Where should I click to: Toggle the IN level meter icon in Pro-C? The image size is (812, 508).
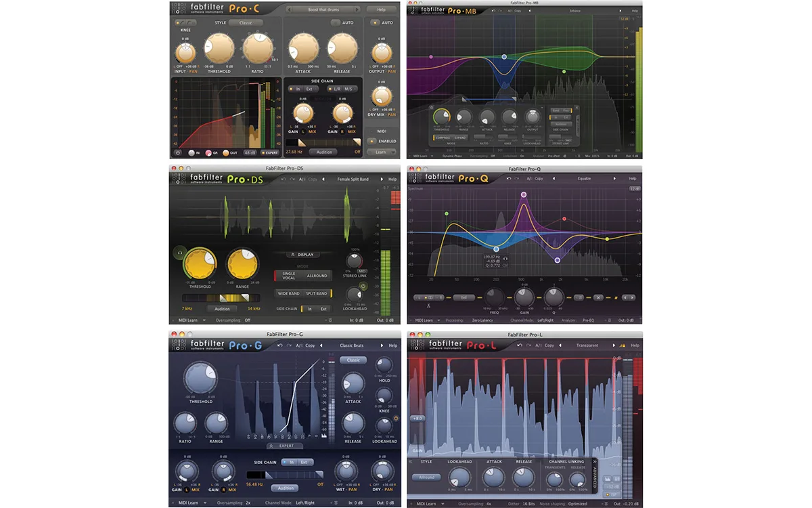(192, 153)
